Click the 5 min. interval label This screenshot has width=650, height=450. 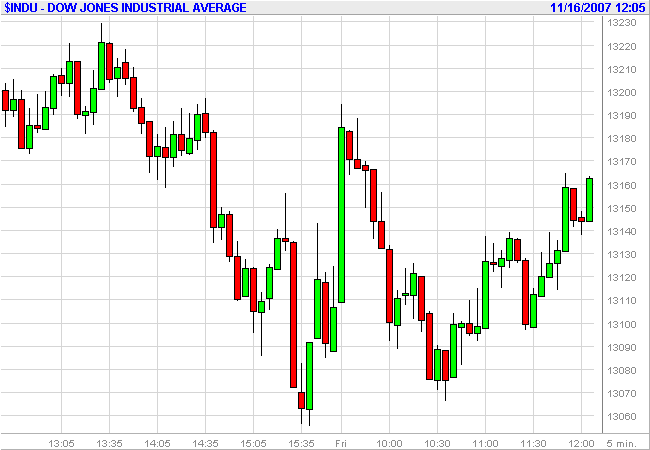click(621, 444)
